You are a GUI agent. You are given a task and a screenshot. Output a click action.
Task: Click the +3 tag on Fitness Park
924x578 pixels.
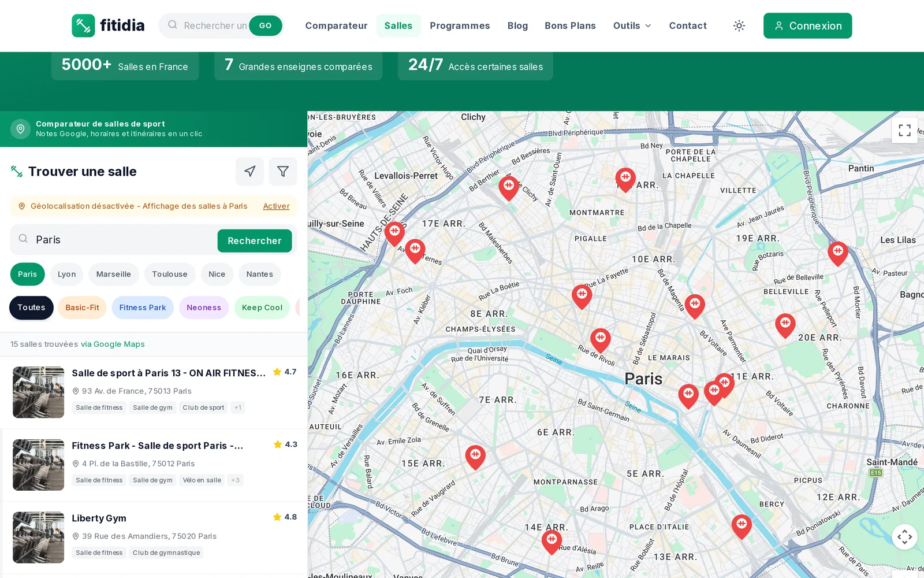pyautogui.click(x=235, y=480)
